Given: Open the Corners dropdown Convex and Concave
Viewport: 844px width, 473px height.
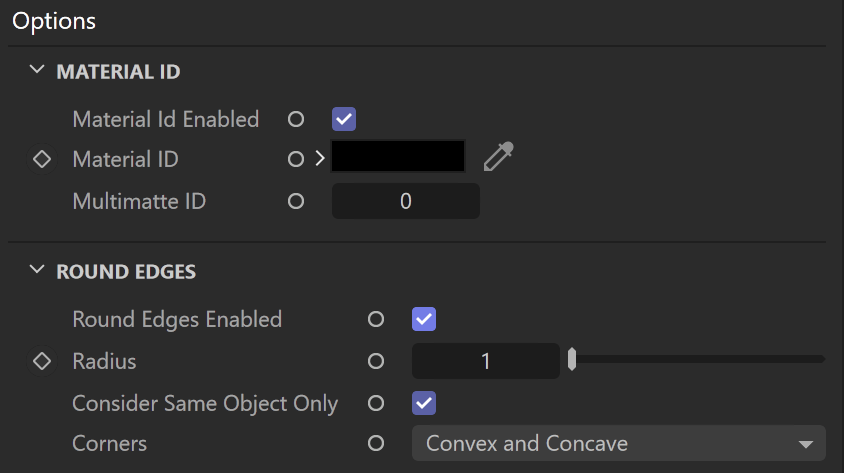Looking at the screenshot, I should [x=618, y=443].
